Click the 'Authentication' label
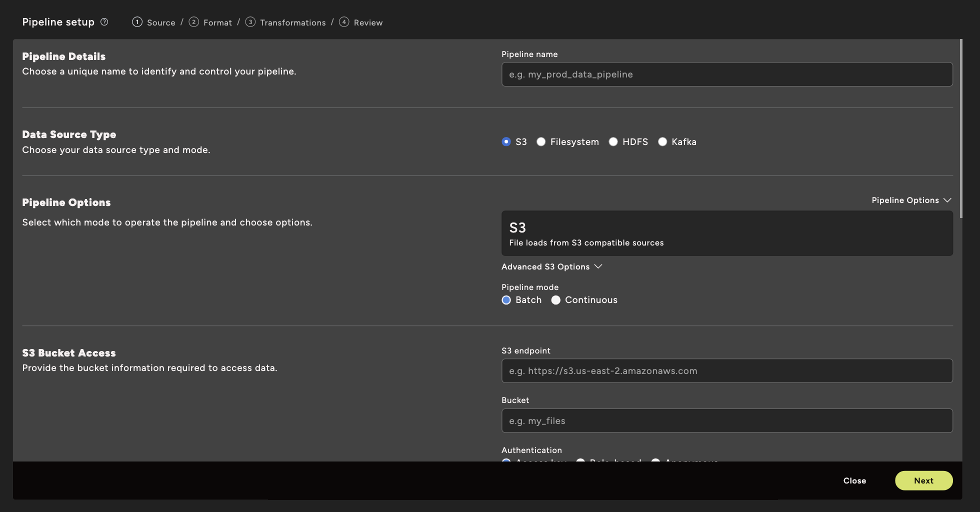The height and width of the screenshot is (512, 980). tap(531, 450)
